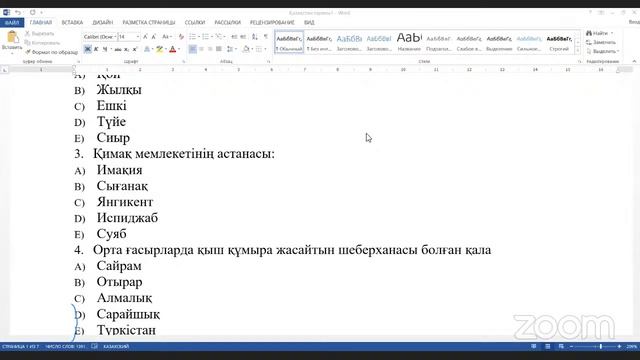Toggle Underline (Ч) formatting
Image resolution: width=640 pixels, height=360 pixels.
click(x=104, y=49)
